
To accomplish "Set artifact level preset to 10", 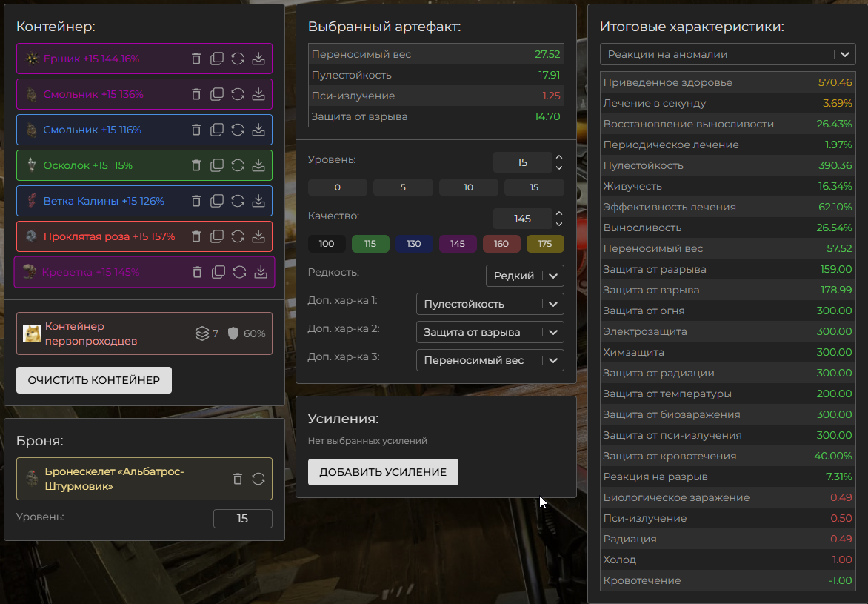I will 468,187.
